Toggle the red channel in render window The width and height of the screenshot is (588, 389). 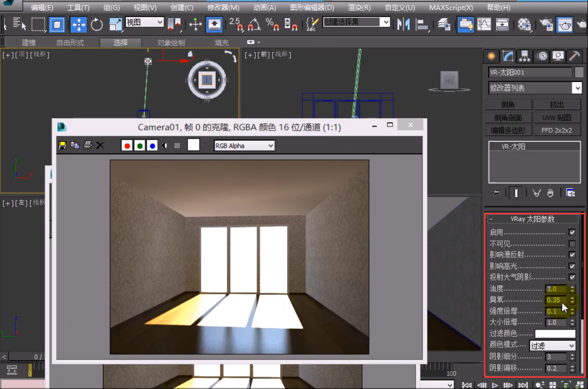tap(127, 145)
